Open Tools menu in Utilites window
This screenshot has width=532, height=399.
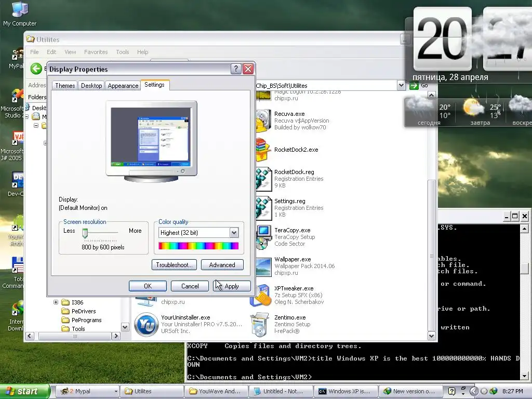[x=123, y=52]
